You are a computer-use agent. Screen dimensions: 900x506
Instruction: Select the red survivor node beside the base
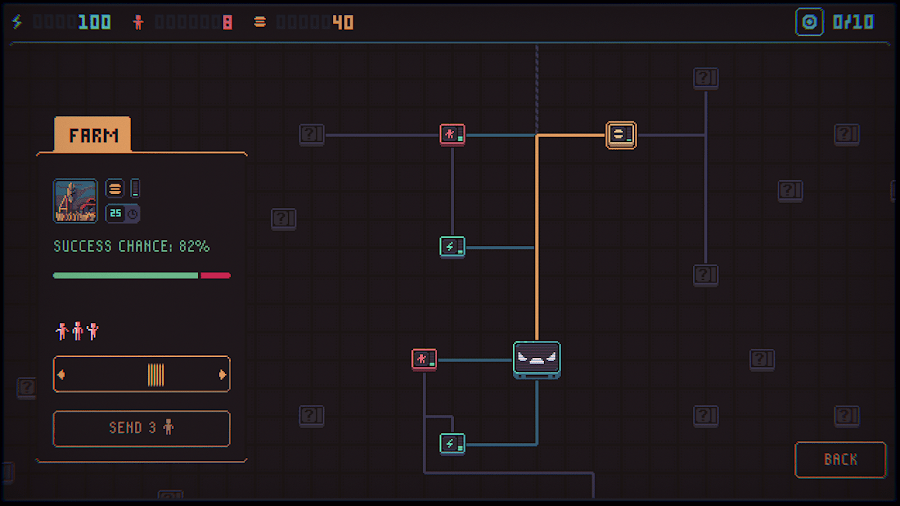[424, 359]
